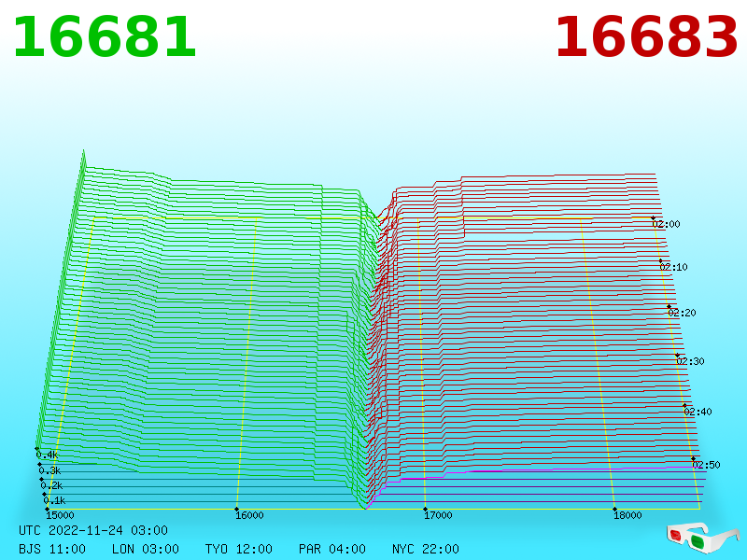This screenshot has width=747, height=560.
Task: Click the 02:00 time axis marker
Action: click(x=666, y=224)
